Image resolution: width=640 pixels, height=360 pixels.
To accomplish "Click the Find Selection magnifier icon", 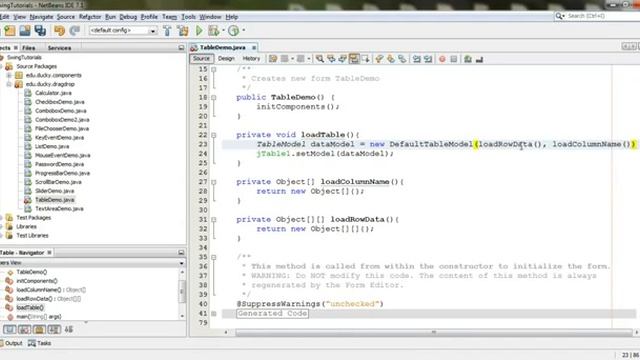I will pyautogui.click(x=320, y=59).
